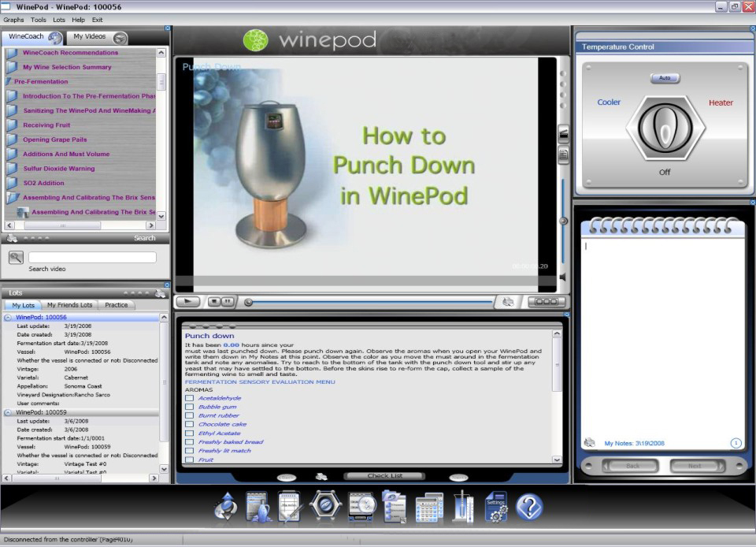Focus the Search video input field
The height and width of the screenshot is (547, 756).
pyautogui.click(x=92, y=257)
